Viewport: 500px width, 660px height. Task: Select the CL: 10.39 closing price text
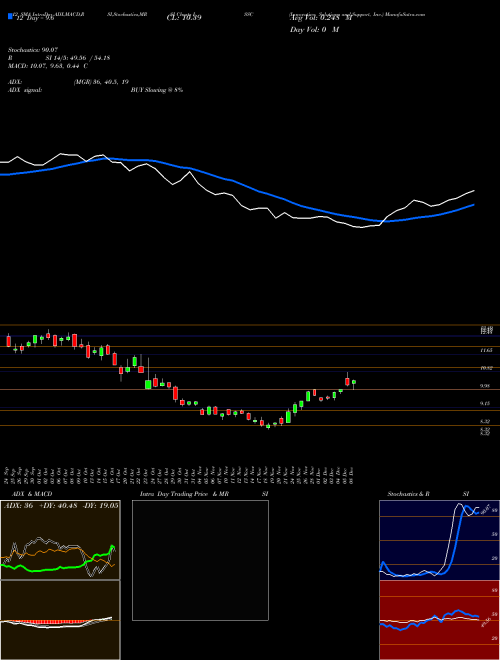[184, 18]
